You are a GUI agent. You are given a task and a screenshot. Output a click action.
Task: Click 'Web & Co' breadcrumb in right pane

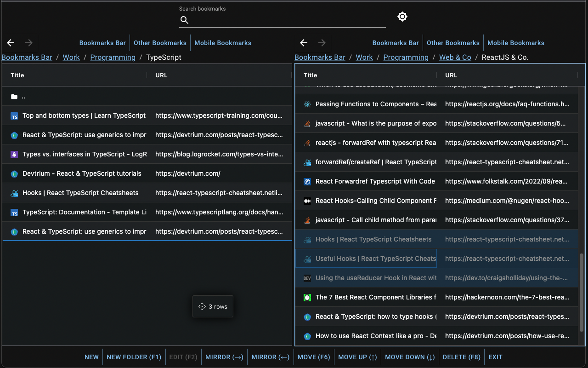455,57
